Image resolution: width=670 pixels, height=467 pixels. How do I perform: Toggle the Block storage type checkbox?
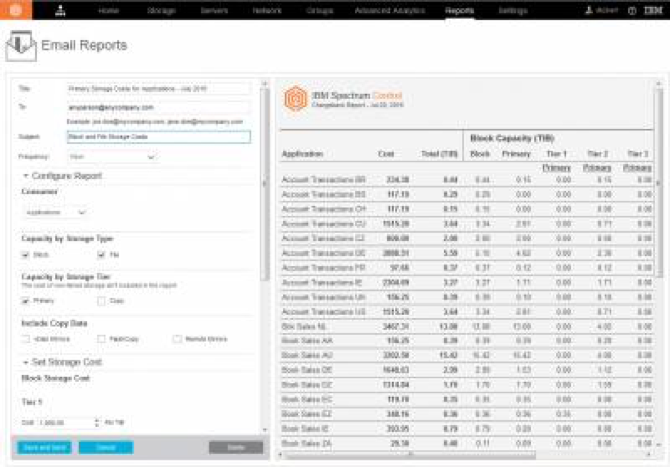coord(25,255)
